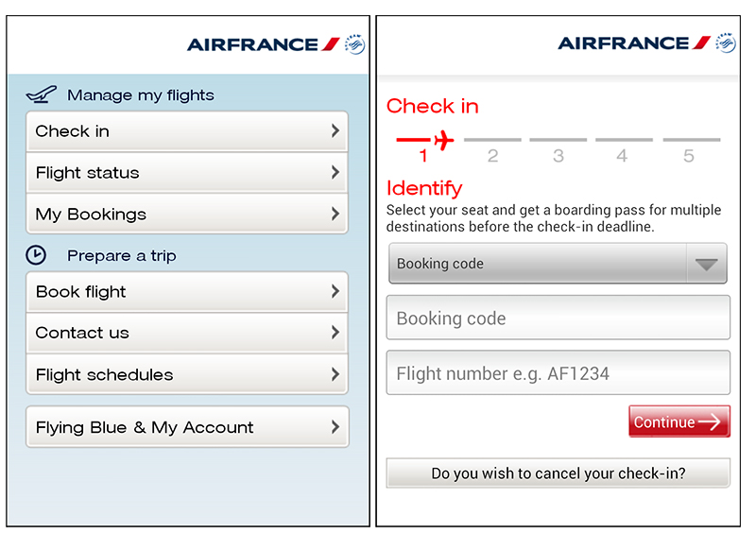Viewport: 756px width, 551px height.
Task: Click the Flight number input field
Action: pyautogui.click(x=558, y=373)
